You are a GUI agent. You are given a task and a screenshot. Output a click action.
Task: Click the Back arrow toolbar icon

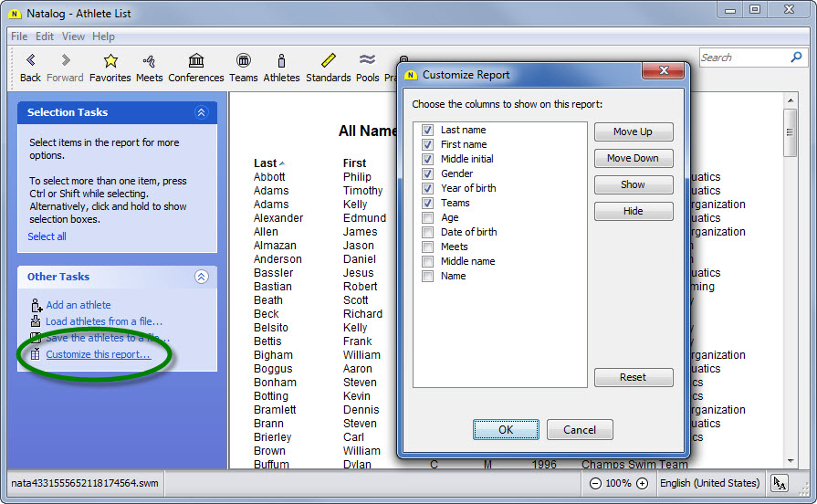[30, 61]
